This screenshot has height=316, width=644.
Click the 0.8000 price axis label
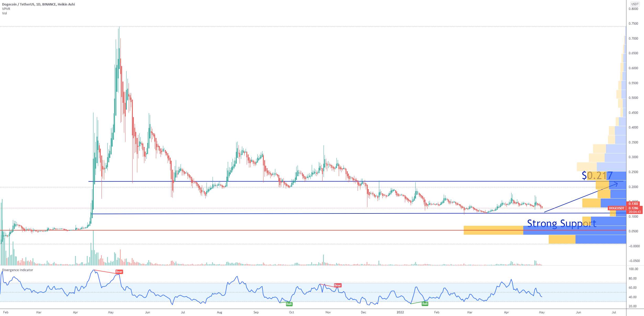[633, 9]
